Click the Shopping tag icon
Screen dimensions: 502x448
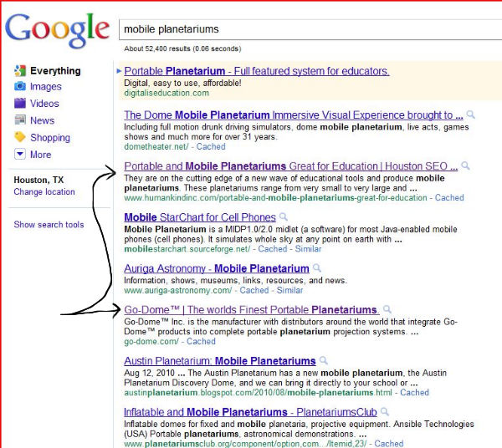[20, 137]
